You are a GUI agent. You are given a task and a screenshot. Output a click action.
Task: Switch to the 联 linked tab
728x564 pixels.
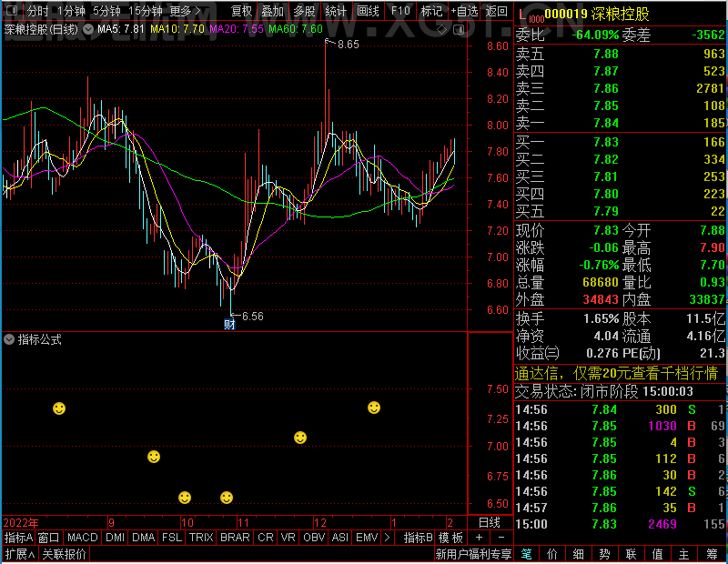click(x=631, y=554)
